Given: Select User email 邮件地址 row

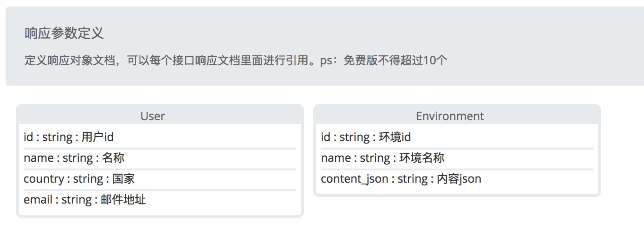Looking at the screenshot, I should 160,199.
